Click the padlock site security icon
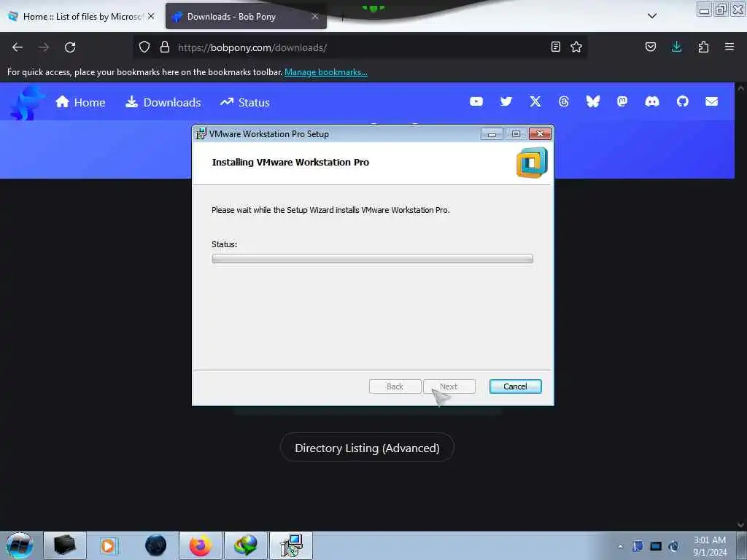This screenshot has width=747, height=560. (165, 47)
